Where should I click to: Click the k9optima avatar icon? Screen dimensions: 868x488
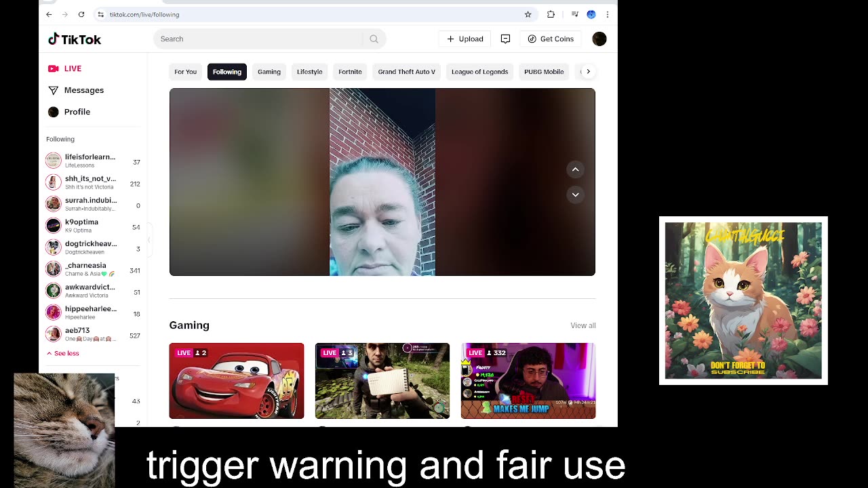pos(53,226)
